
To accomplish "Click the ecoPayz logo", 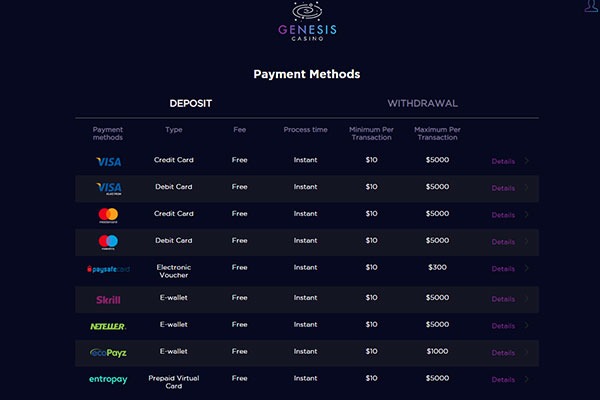I will (108, 353).
